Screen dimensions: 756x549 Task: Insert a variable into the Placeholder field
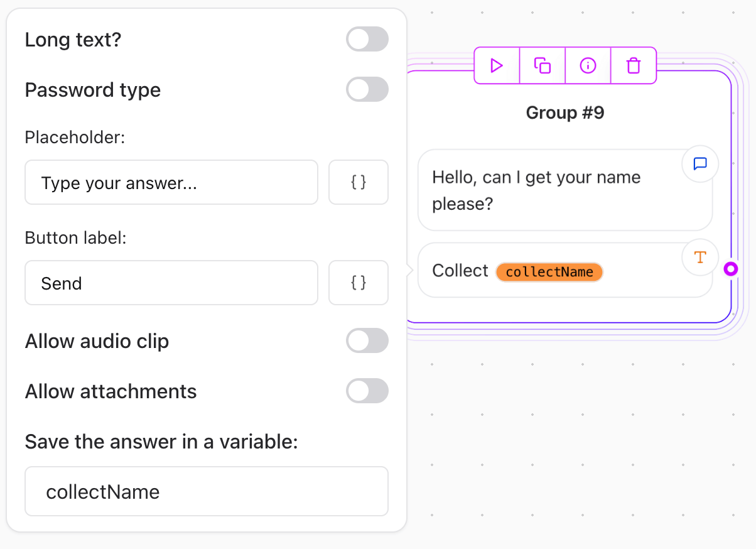click(x=358, y=182)
